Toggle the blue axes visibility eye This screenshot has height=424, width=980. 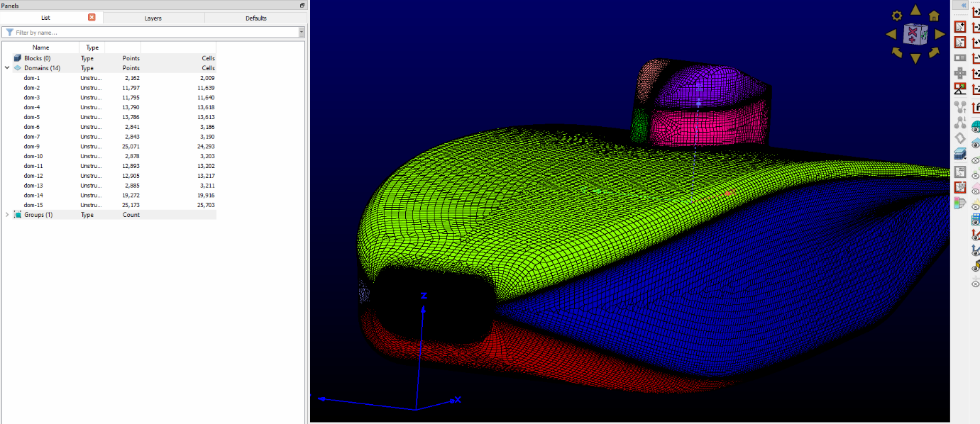pos(976,251)
